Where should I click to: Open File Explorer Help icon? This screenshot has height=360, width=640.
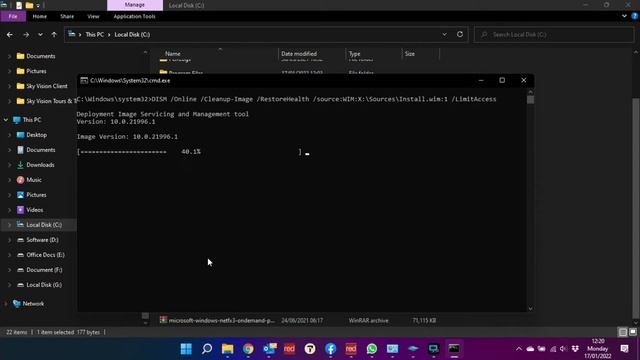(635, 16)
